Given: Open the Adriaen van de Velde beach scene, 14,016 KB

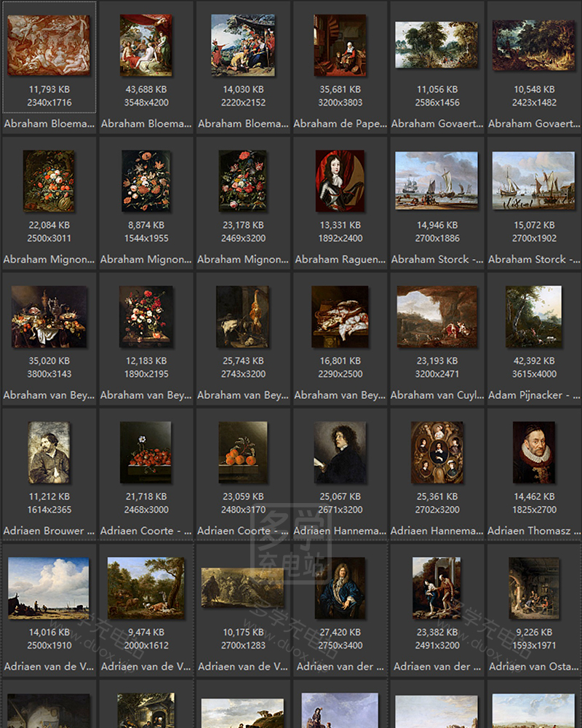Looking at the screenshot, I should (x=49, y=588).
